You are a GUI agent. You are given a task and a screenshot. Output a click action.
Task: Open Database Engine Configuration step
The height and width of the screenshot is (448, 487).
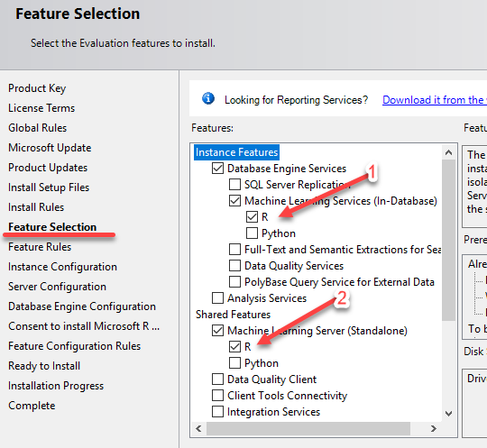click(82, 306)
